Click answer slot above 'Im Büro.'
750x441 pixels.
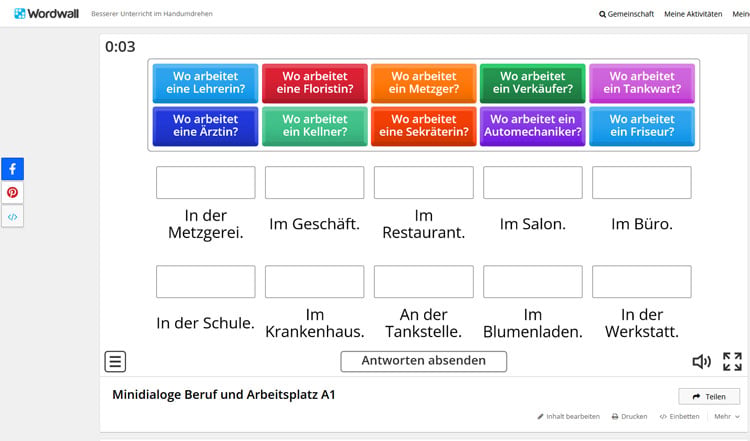tap(642, 182)
